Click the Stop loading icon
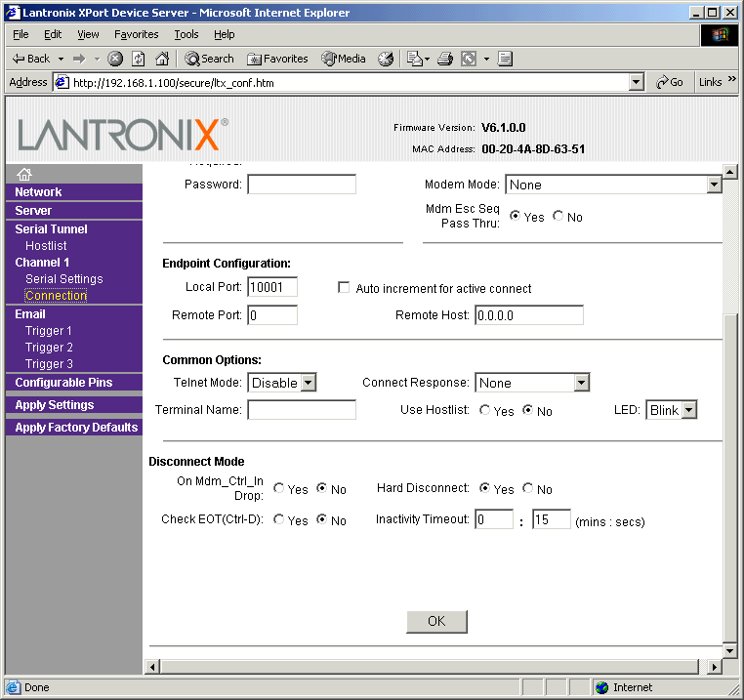Image resolution: width=744 pixels, height=700 pixels. coord(115,59)
